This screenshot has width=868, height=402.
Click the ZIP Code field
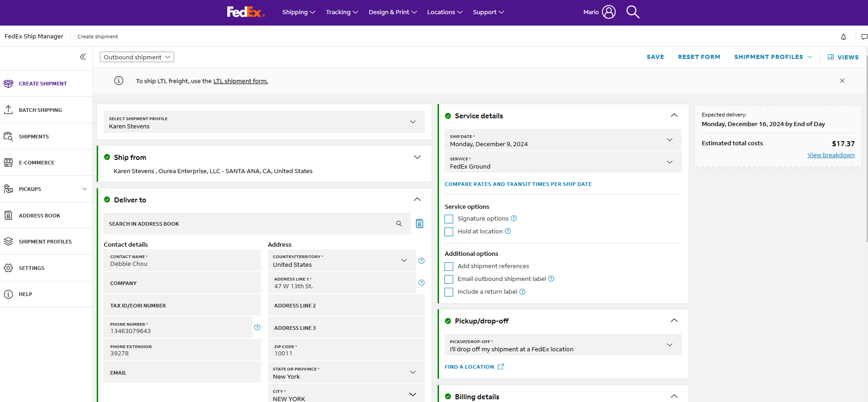pyautogui.click(x=346, y=350)
